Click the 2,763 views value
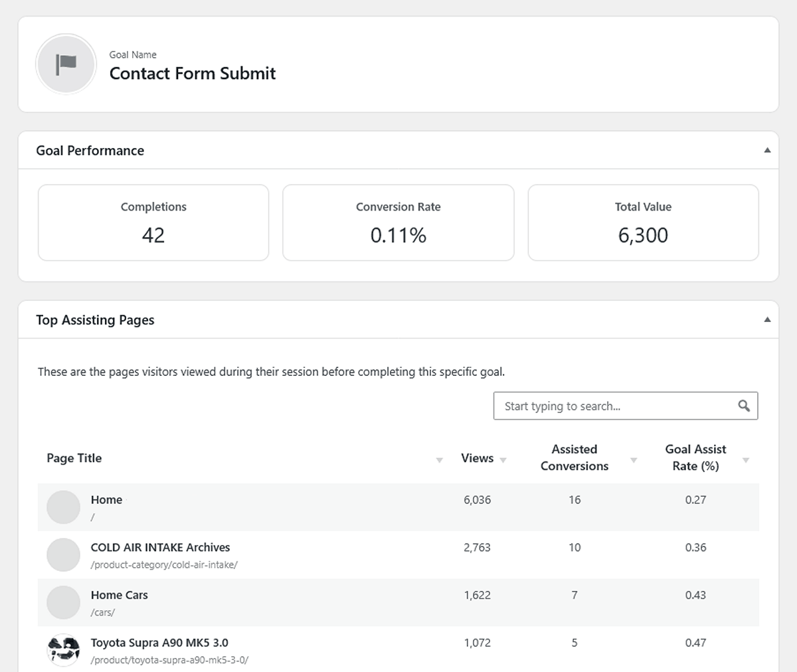The image size is (797, 672). coord(477,548)
